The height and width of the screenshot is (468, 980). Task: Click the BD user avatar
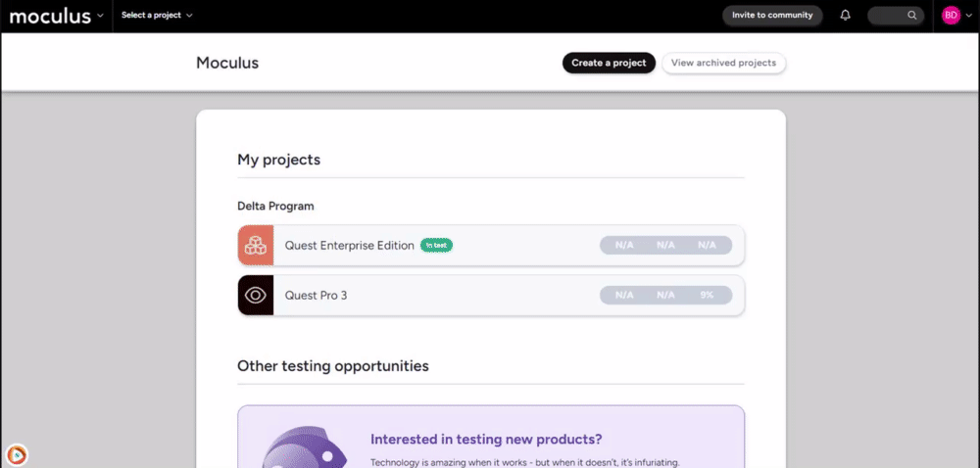(950, 16)
